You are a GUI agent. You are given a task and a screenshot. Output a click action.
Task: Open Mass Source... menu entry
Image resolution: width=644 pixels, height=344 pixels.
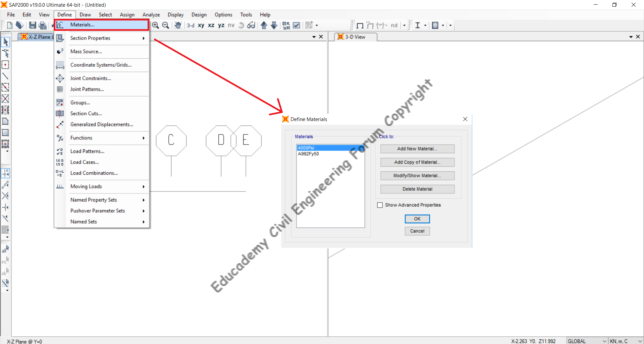[x=102, y=51]
